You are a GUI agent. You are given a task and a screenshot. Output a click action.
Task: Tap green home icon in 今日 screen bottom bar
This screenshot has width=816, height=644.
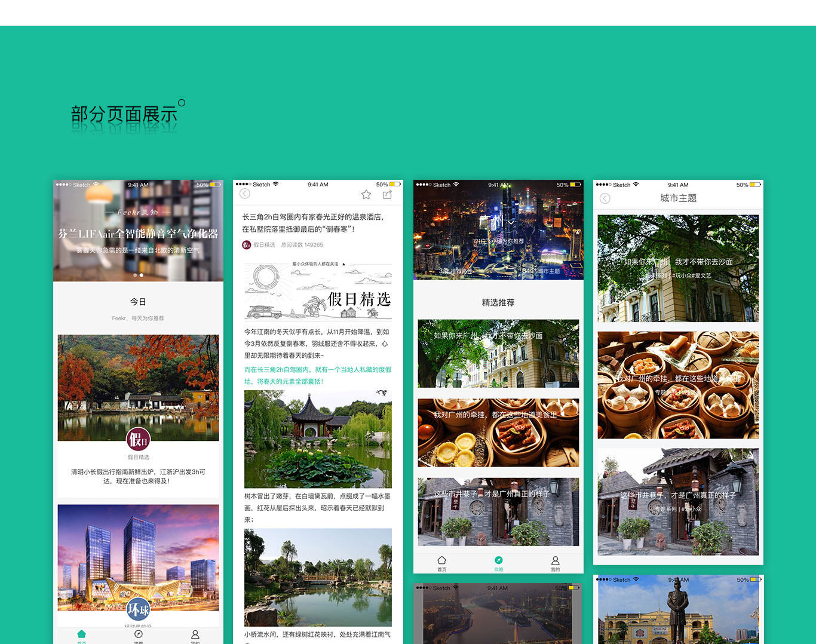click(82, 634)
